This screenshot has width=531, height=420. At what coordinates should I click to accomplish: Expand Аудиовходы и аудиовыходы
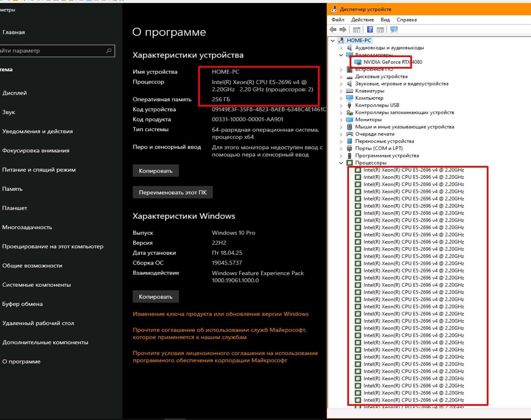point(341,48)
